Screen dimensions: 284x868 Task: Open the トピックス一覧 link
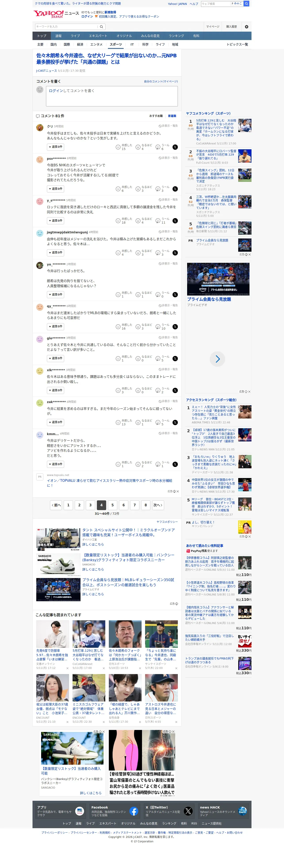(237, 44)
